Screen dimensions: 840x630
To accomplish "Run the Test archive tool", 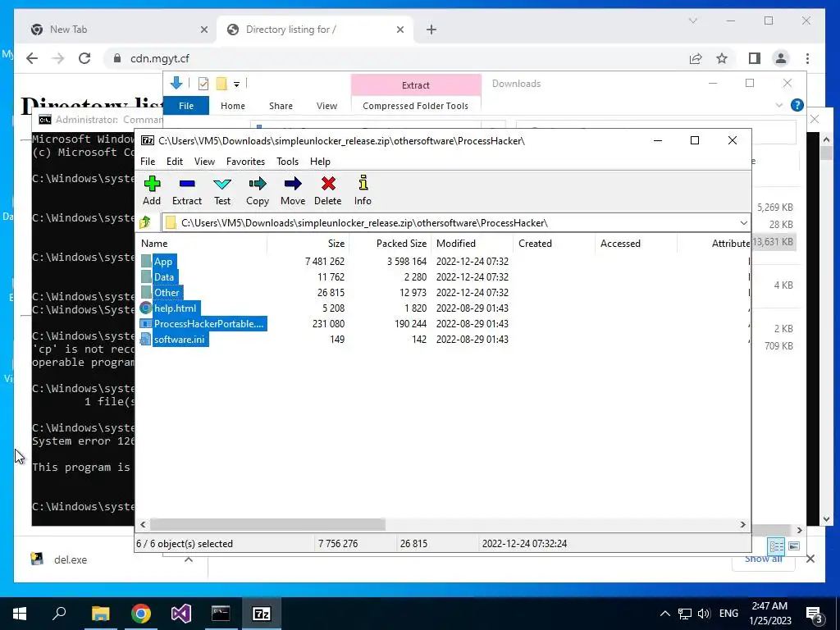I will (x=222, y=190).
